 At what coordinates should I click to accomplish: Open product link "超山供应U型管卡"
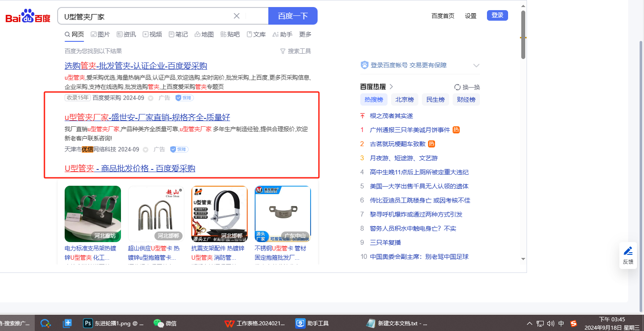[x=154, y=253]
